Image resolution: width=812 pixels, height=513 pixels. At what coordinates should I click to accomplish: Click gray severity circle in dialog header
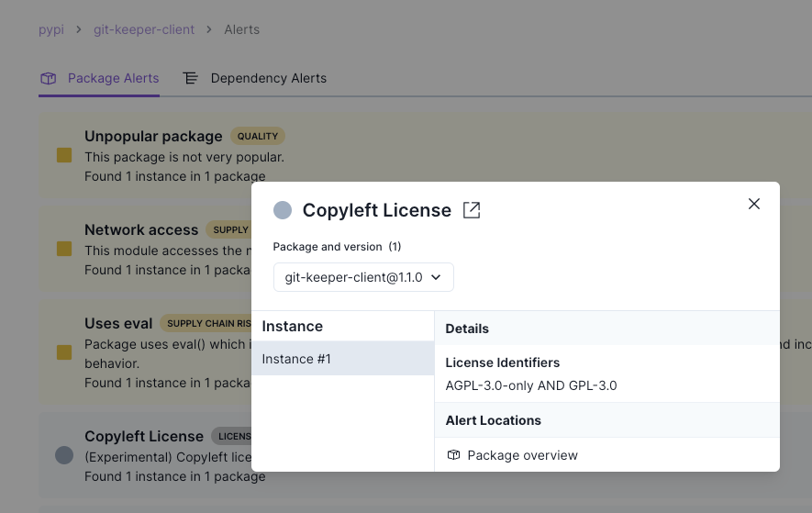click(x=283, y=210)
